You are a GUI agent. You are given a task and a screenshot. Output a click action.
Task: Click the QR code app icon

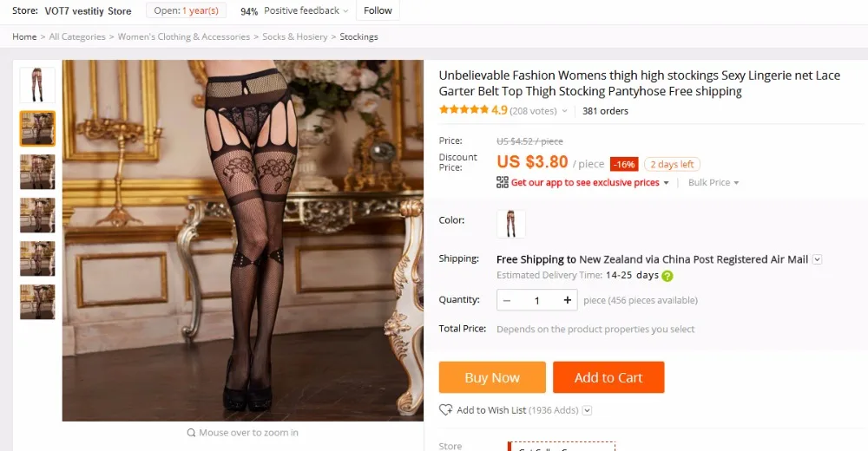(502, 182)
